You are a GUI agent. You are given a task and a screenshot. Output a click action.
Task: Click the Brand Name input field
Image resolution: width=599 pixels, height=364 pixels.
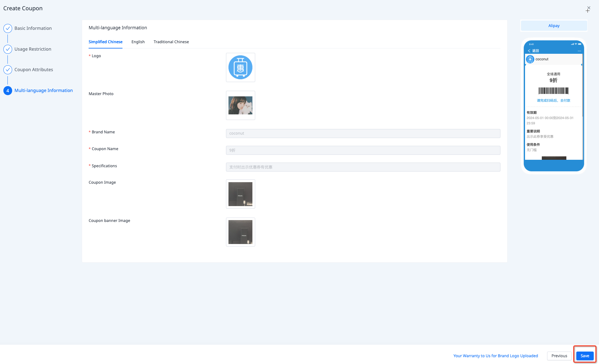[363, 133]
